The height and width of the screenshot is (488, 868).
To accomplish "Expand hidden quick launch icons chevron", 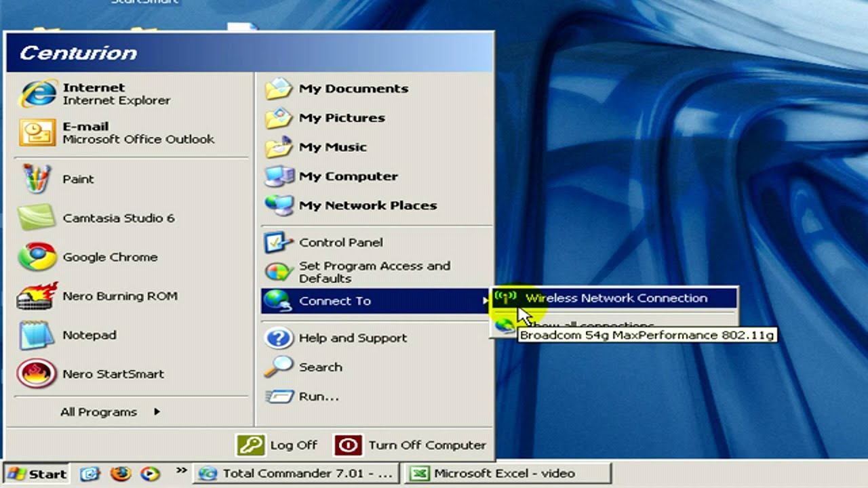I will coord(181,470).
